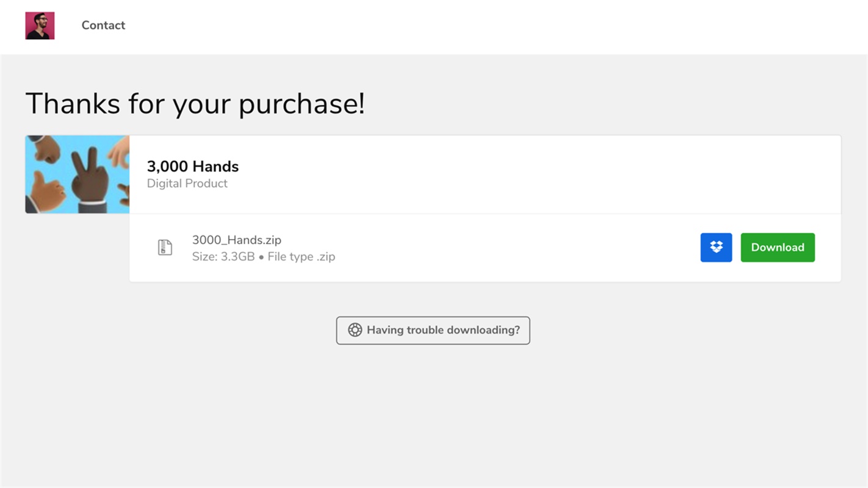
Task: Click the 3,000 Hands product title
Action: pyautogui.click(x=193, y=167)
